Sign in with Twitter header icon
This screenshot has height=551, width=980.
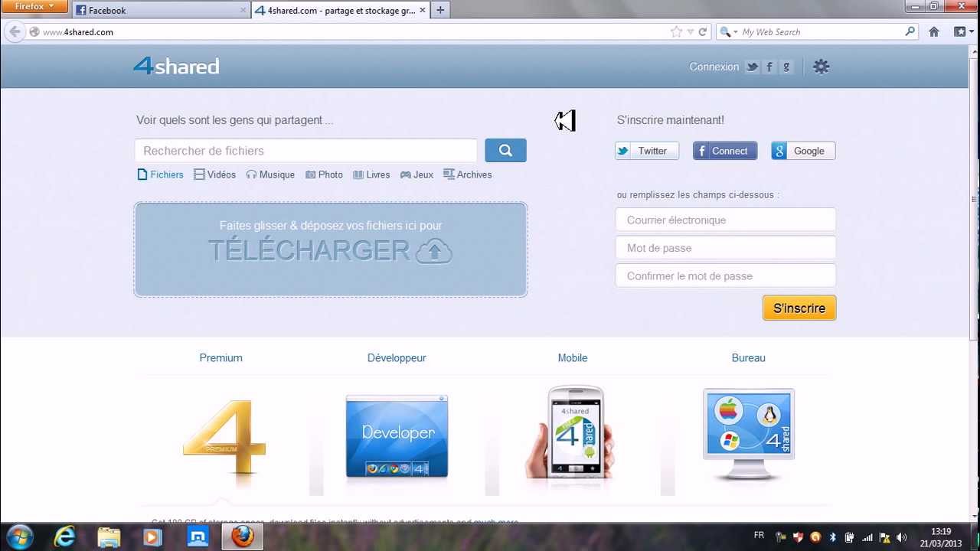753,67
